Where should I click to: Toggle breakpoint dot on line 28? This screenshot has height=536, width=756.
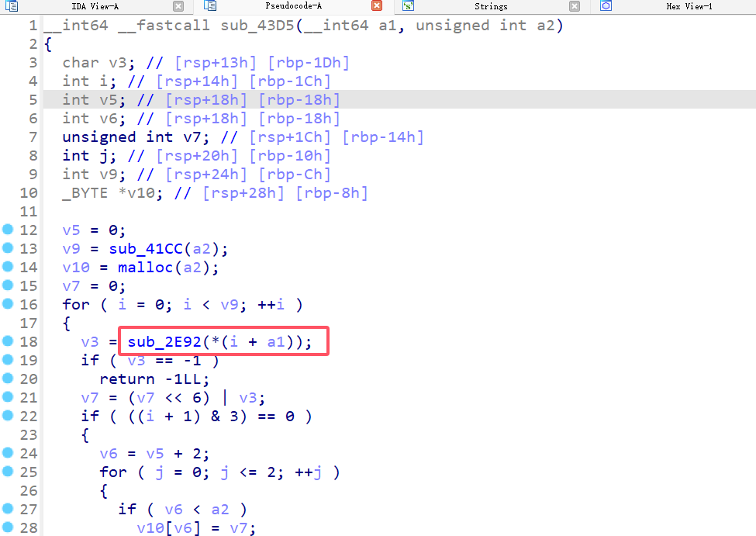point(8,527)
